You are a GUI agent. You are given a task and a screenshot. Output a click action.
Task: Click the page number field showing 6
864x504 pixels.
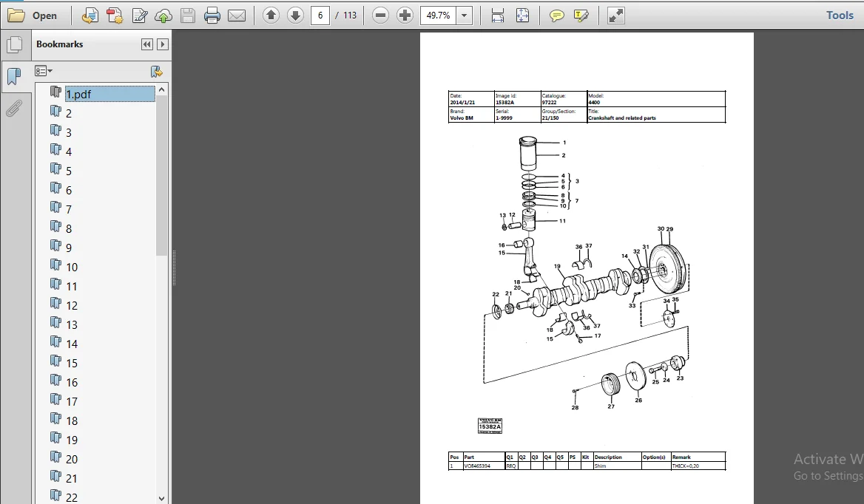320,16
